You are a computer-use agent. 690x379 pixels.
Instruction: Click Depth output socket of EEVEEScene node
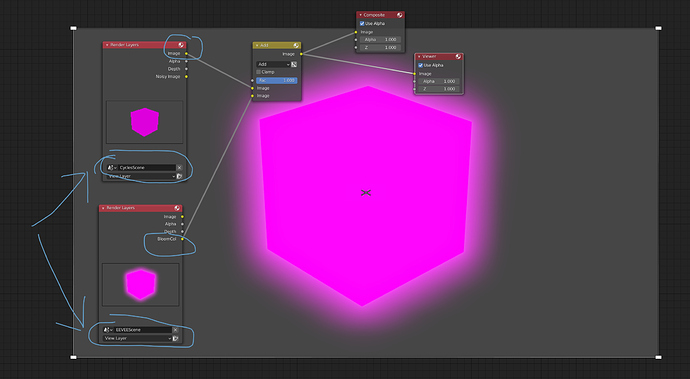(182, 232)
